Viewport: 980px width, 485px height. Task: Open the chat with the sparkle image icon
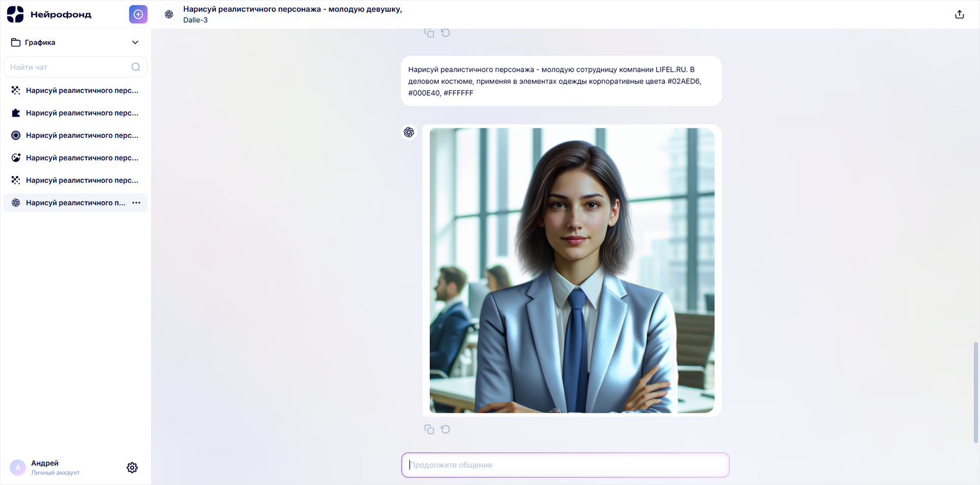(x=75, y=158)
